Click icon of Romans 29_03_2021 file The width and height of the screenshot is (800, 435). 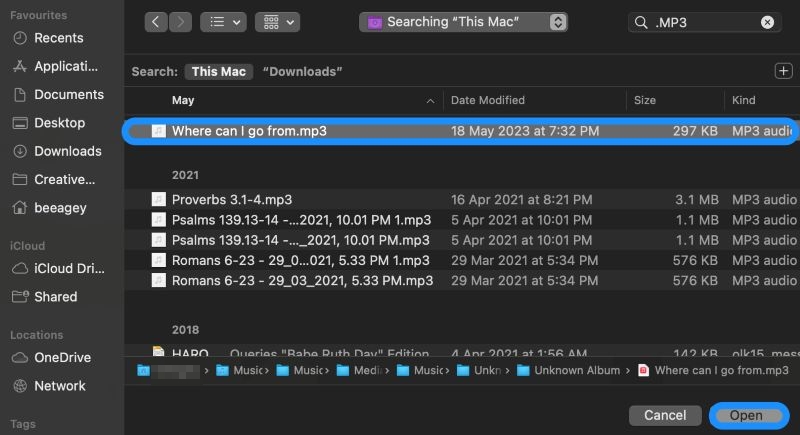tap(159, 280)
